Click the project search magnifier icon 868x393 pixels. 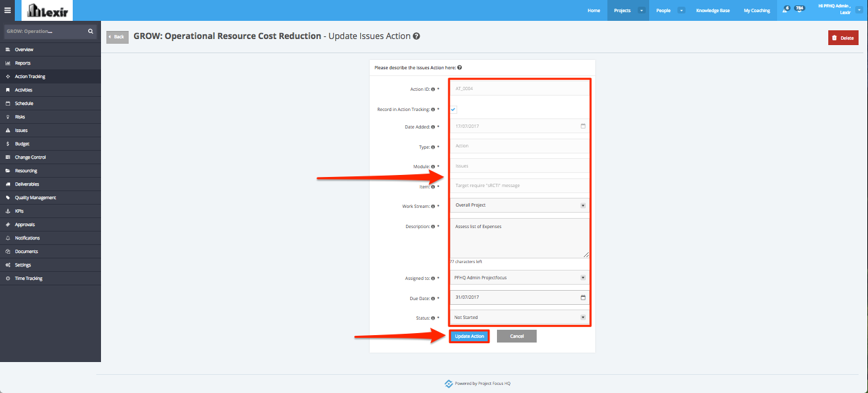[x=91, y=31]
